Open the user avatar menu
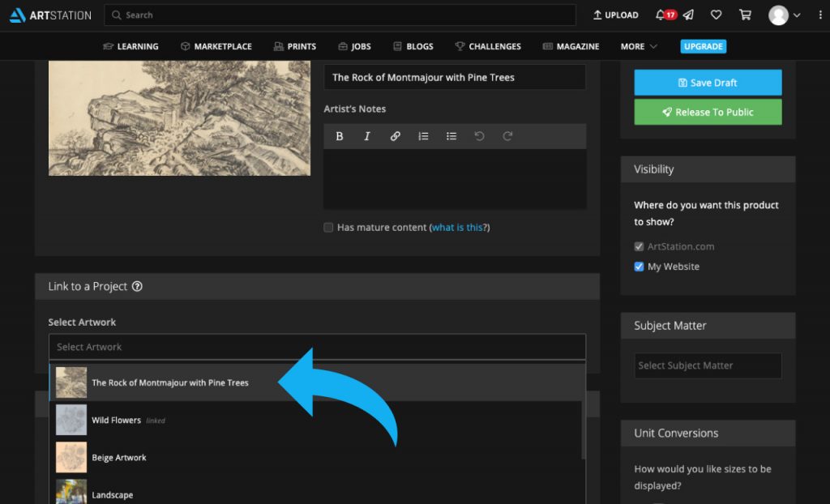The image size is (830, 504). point(779,15)
